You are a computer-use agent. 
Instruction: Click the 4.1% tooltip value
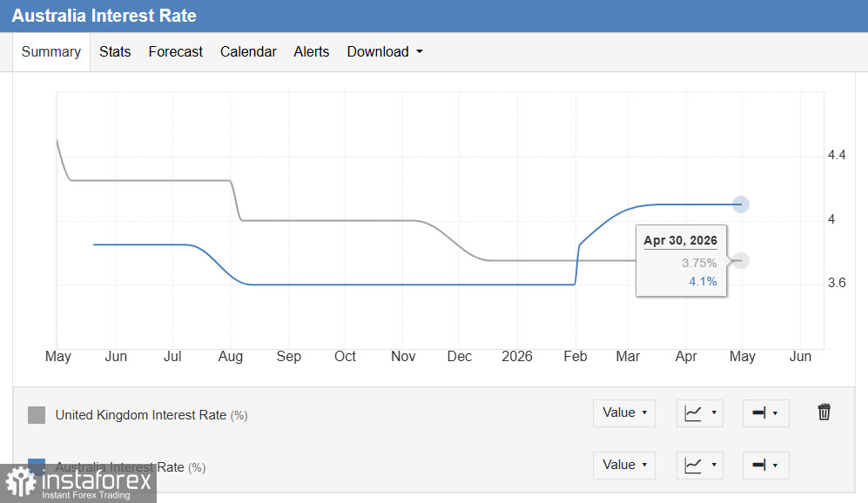coord(703,282)
